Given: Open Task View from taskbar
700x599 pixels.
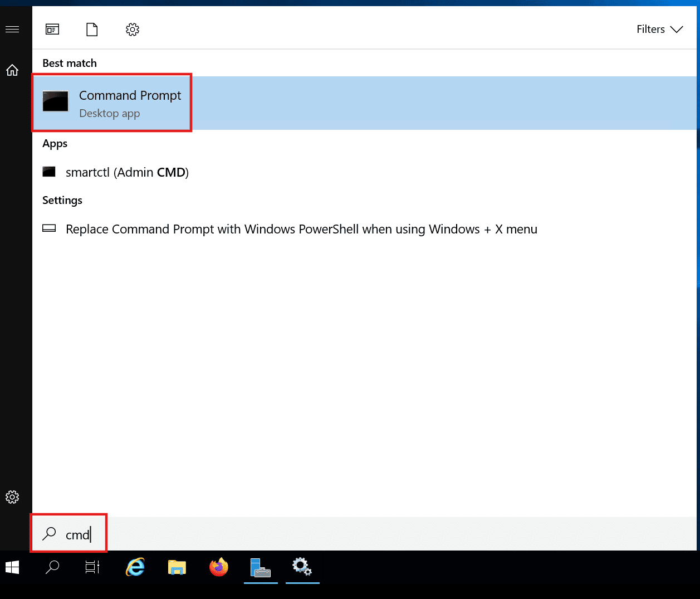Looking at the screenshot, I should point(92,568).
